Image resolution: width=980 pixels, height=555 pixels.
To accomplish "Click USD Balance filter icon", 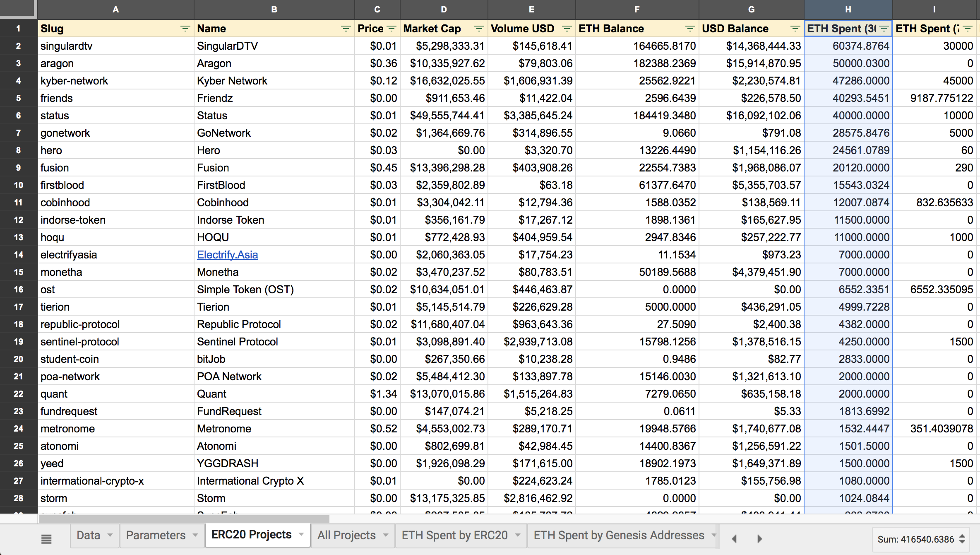I will click(795, 29).
